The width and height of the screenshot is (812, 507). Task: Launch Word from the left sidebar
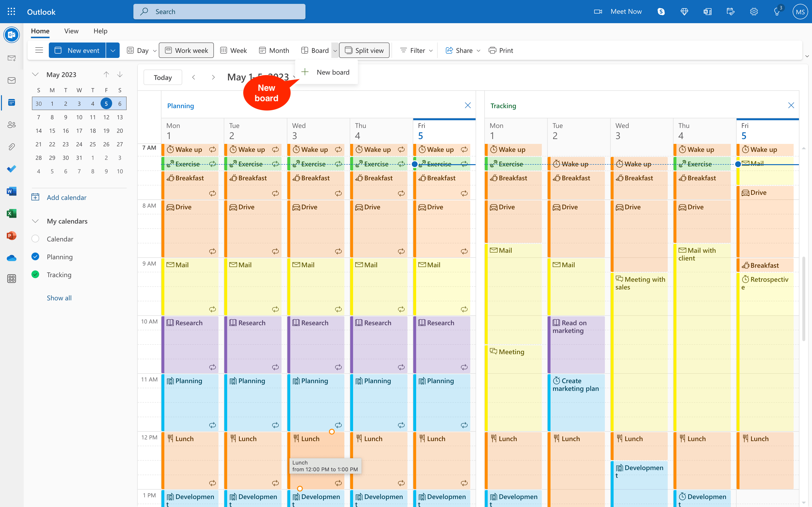(x=11, y=191)
